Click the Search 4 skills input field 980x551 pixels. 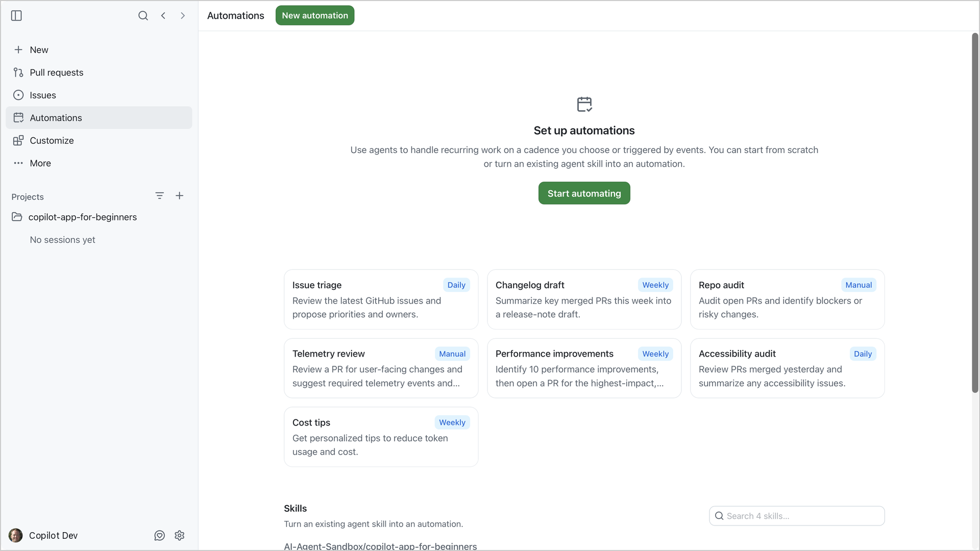(x=797, y=516)
